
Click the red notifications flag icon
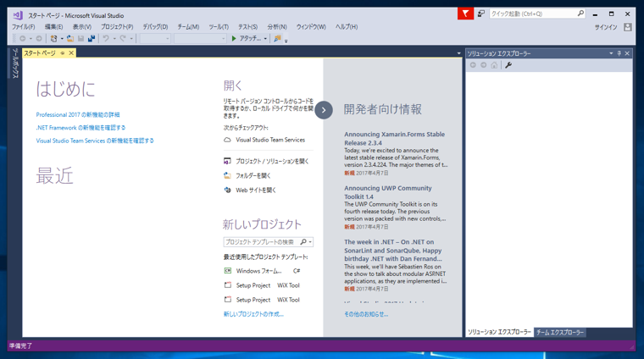pyautogui.click(x=465, y=14)
